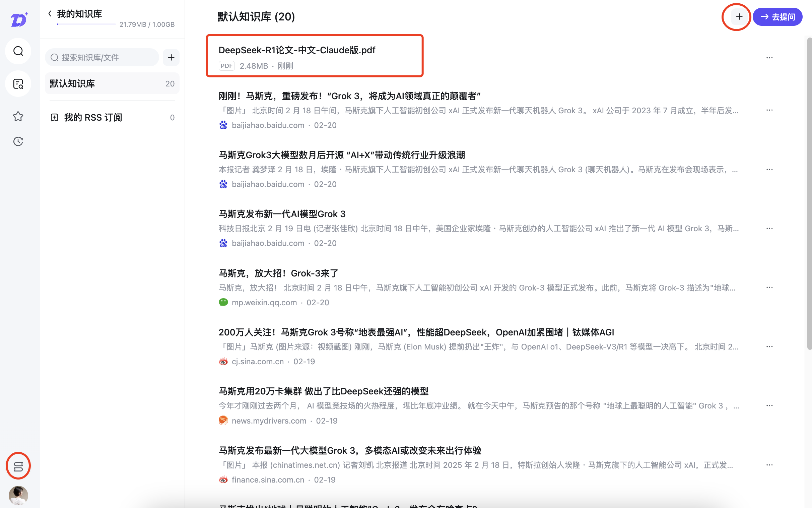Click the Baidu favicon under the Grok 3 article
The height and width of the screenshot is (508, 812).
[223, 125]
